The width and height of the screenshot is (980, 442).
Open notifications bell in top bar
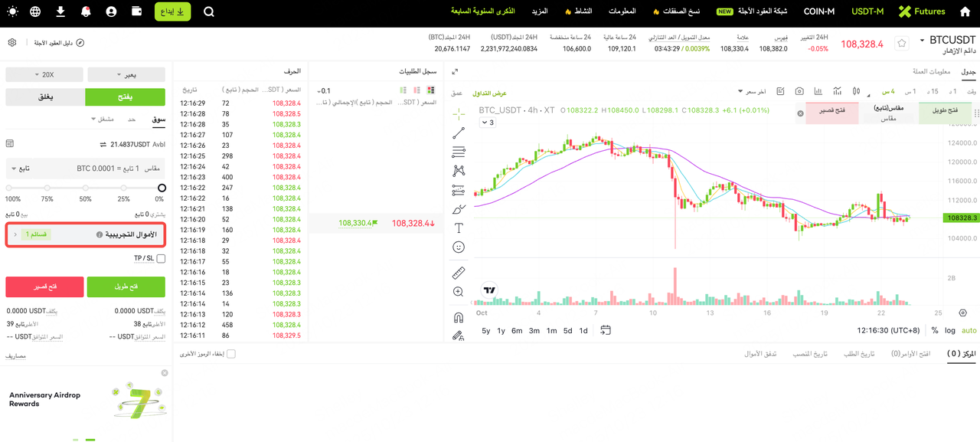pyautogui.click(x=86, y=11)
